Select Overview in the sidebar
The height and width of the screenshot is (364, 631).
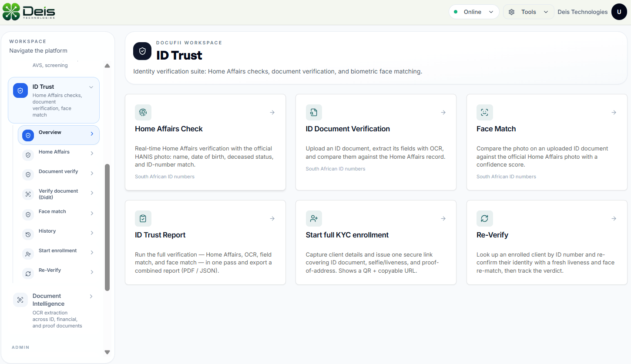[x=59, y=135]
